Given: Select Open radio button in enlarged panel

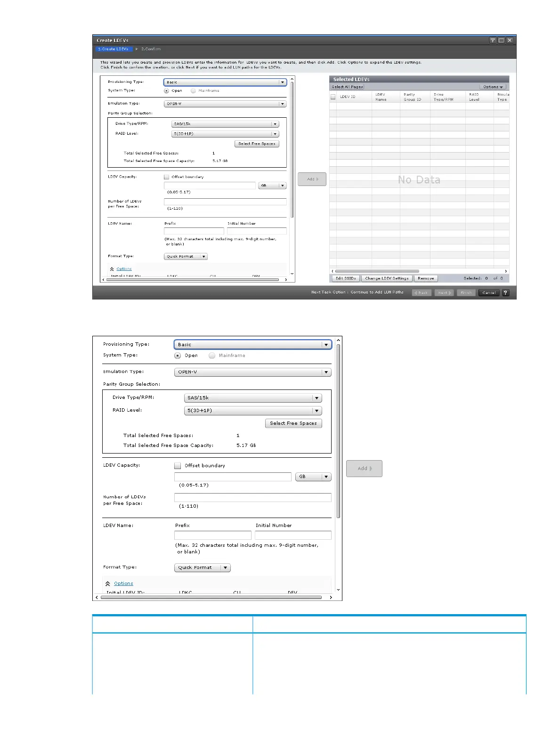Looking at the screenshot, I should click(x=178, y=356).
